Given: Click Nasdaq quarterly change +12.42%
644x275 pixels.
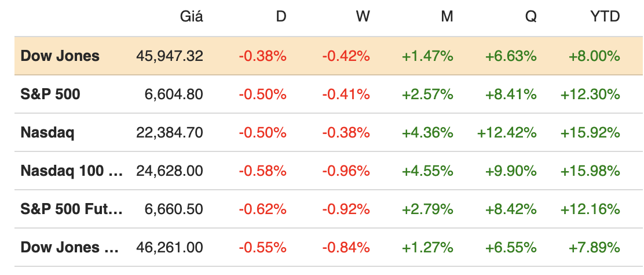Looking at the screenshot, I should (x=507, y=132).
